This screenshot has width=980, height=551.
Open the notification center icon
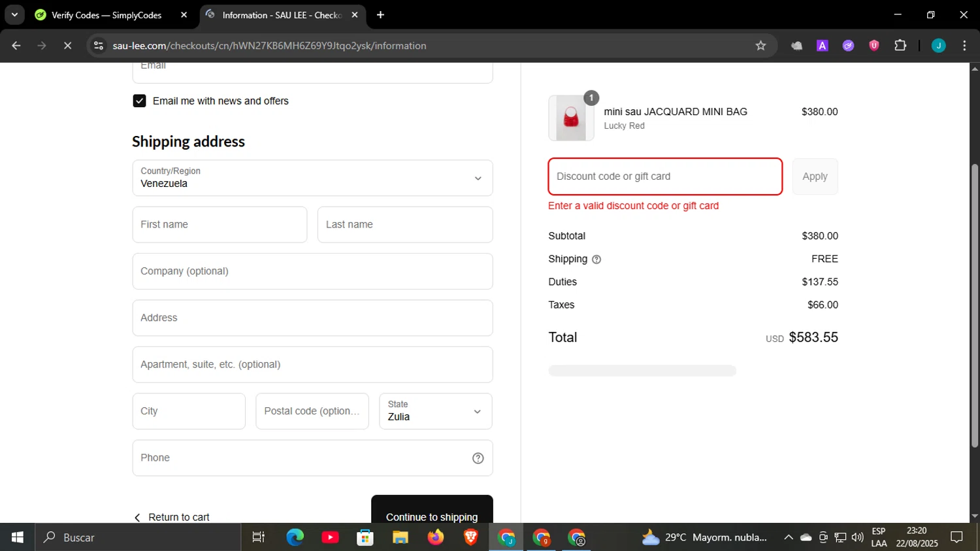click(x=956, y=537)
